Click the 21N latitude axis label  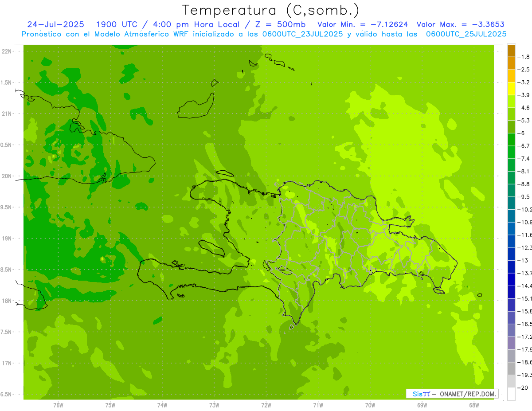click(x=7, y=114)
